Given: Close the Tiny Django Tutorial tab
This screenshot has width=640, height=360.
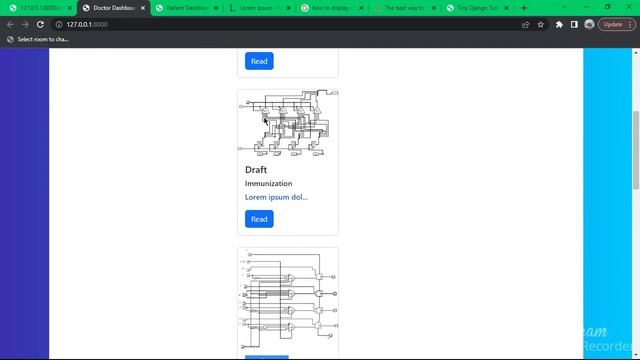Looking at the screenshot, I should pos(507,8).
